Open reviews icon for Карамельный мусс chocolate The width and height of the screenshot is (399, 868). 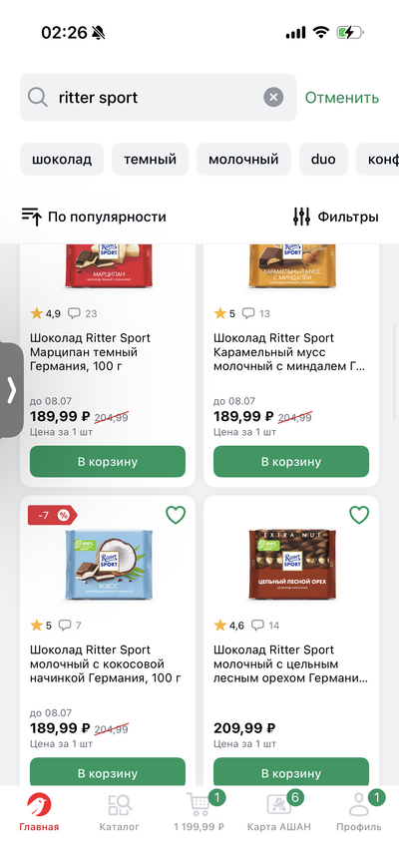(x=249, y=314)
